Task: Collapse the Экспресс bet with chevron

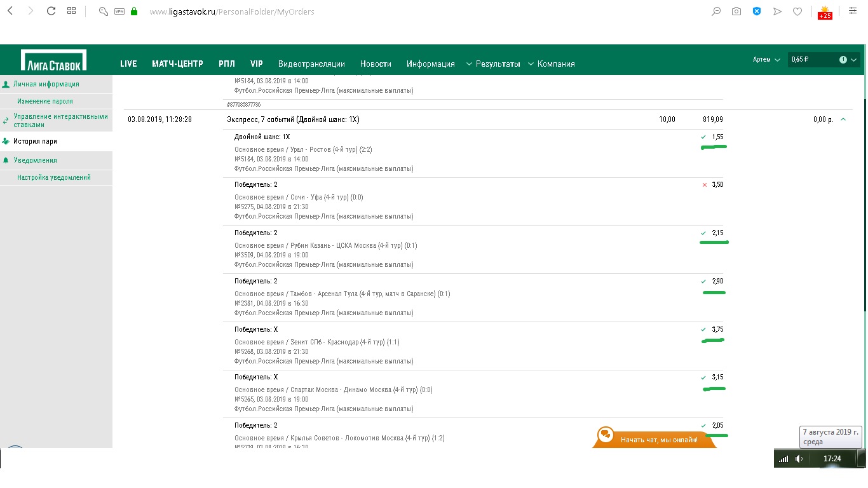Action: point(843,119)
